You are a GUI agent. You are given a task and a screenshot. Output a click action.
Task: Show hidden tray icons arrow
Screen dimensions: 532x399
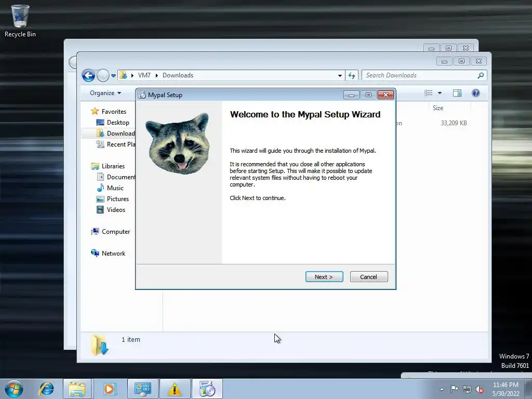pos(442,389)
